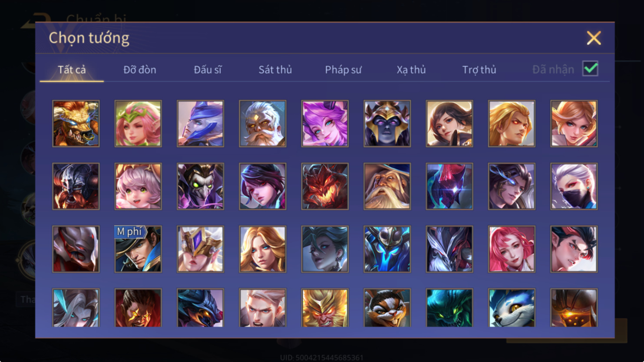Choose the wizard with wide hat and beard
The image size is (644, 362).
pos(387,186)
